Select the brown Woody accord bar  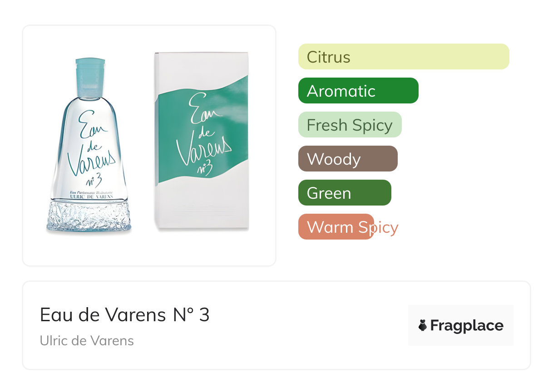(347, 159)
